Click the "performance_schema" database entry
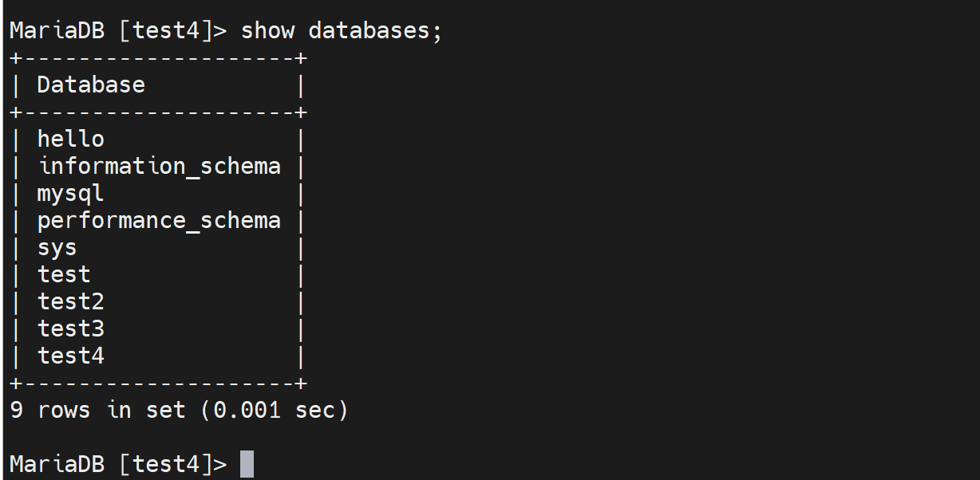 159,221
